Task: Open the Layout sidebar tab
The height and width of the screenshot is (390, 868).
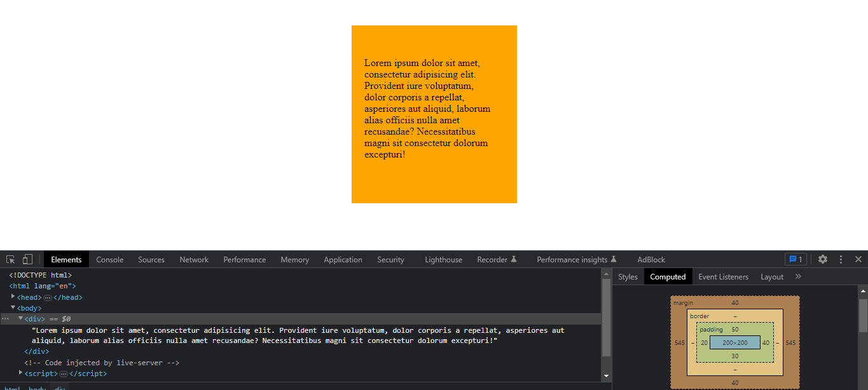Action: tap(772, 277)
